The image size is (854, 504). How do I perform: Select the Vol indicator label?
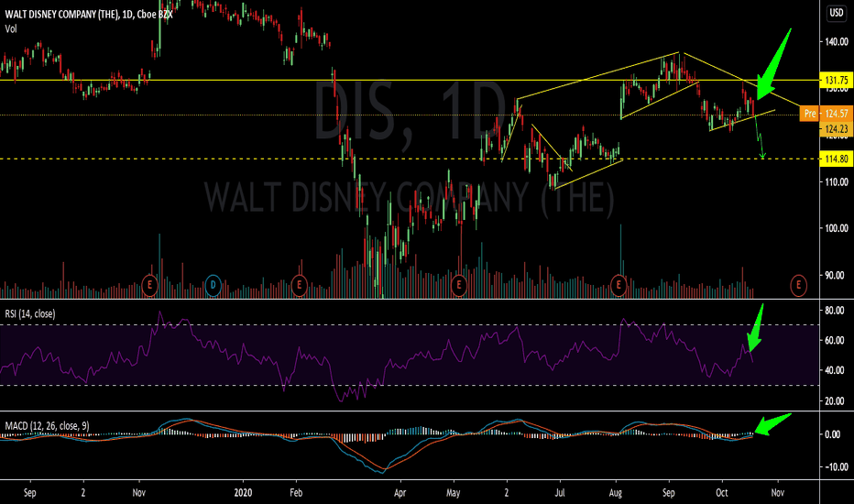click(11, 29)
